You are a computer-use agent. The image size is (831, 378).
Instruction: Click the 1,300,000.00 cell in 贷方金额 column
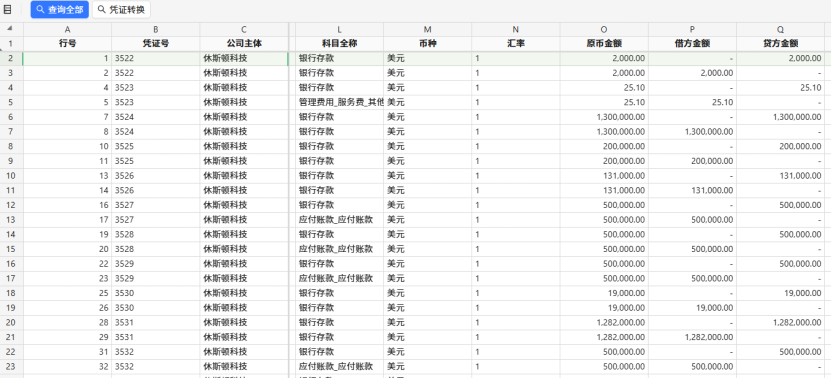tap(781, 117)
